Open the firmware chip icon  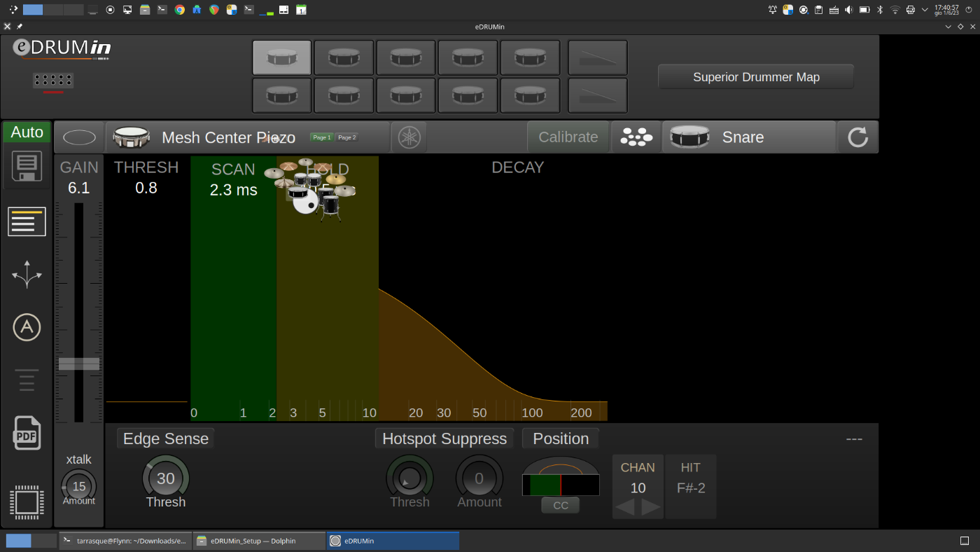pos(27,502)
